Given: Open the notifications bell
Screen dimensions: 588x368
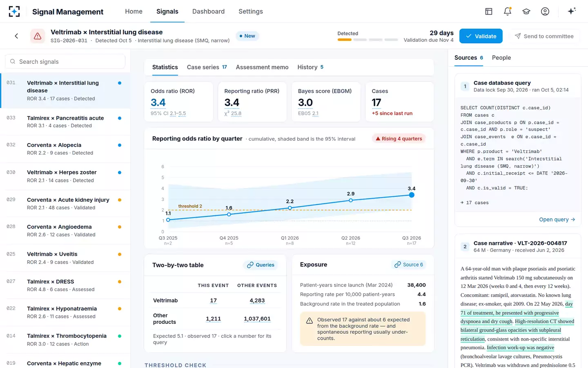Looking at the screenshot, I should tap(508, 11).
